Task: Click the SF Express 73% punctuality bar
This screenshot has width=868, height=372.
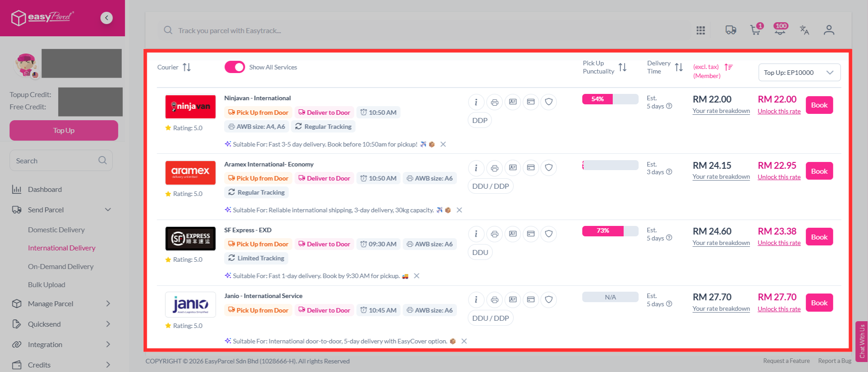Action: (610, 231)
